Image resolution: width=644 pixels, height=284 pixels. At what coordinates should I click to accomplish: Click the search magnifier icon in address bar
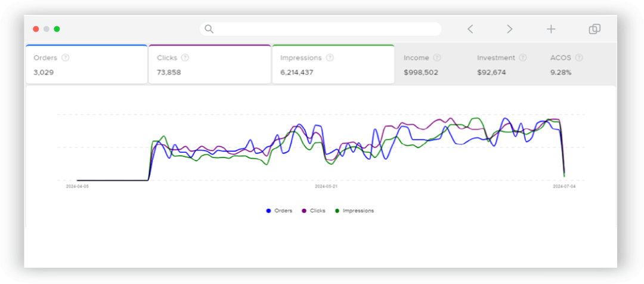click(209, 29)
